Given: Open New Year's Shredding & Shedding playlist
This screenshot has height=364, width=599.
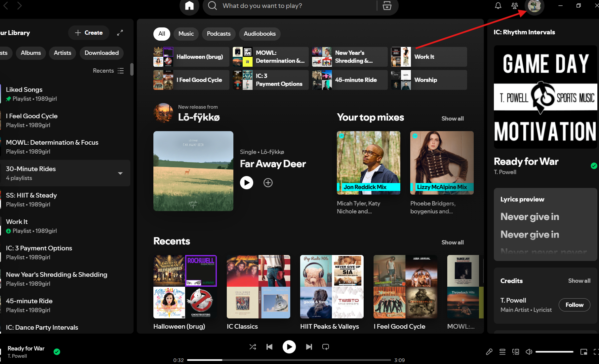Looking at the screenshot, I should pyautogui.click(x=65, y=279).
